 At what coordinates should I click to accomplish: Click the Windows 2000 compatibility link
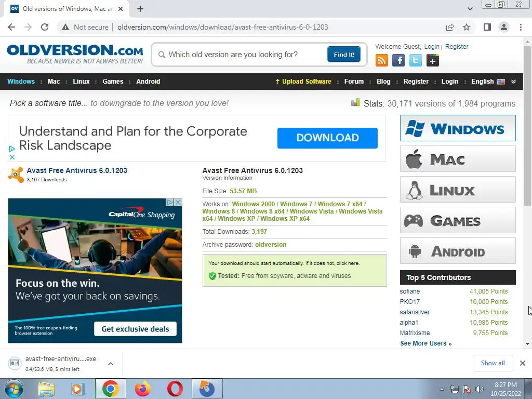254,204
